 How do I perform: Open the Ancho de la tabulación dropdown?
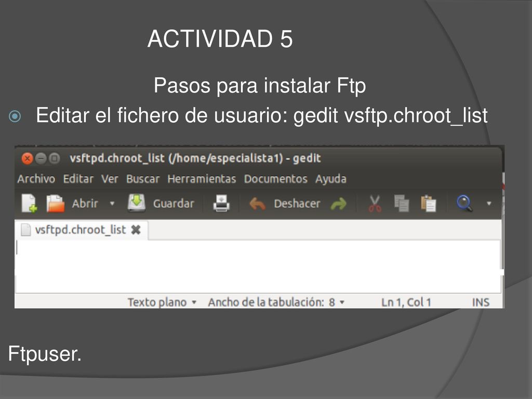pyautogui.click(x=276, y=302)
